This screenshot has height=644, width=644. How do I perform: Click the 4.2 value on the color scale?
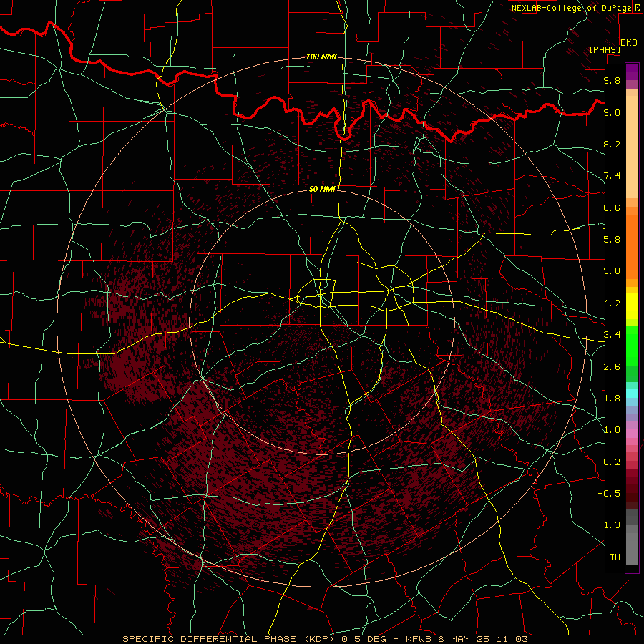point(612,303)
